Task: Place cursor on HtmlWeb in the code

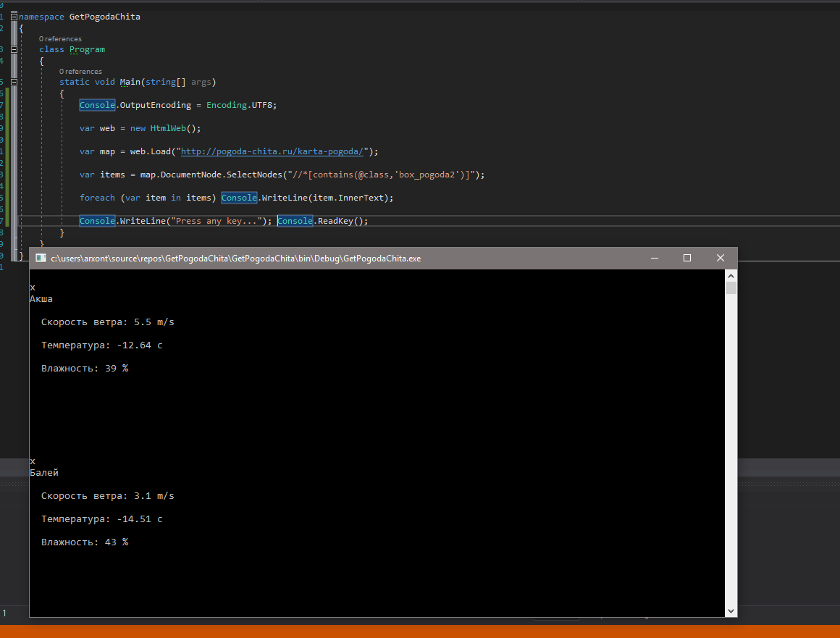Action: [x=167, y=128]
